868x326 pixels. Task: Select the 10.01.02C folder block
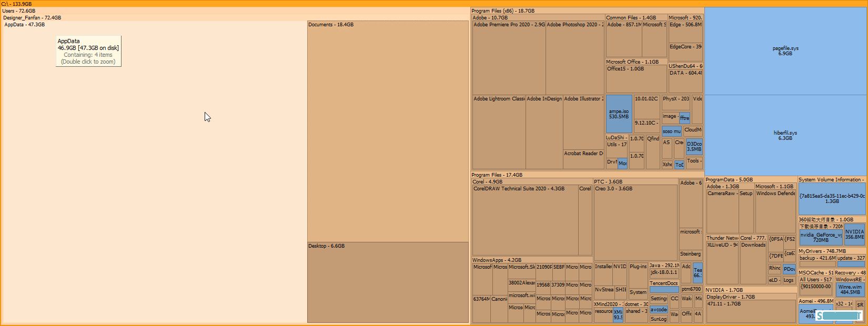(647, 107)
